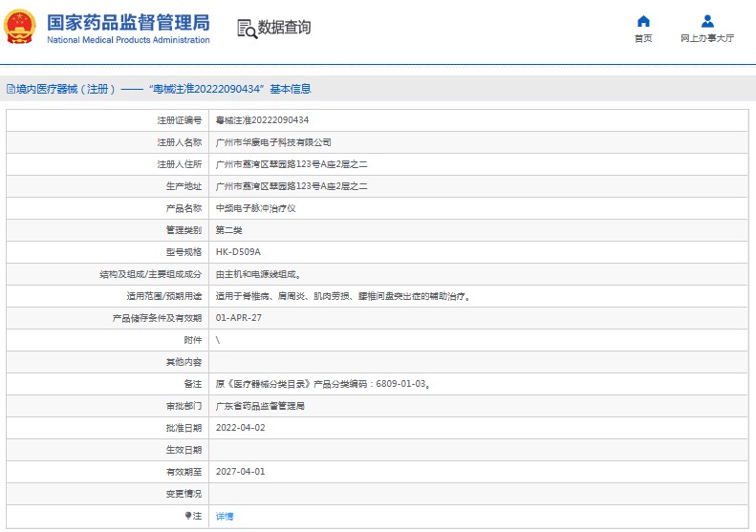The width and height of the screenshot is (756, 532).
Task: Click the 注册人住所 label
Action: tap(180, 164)
